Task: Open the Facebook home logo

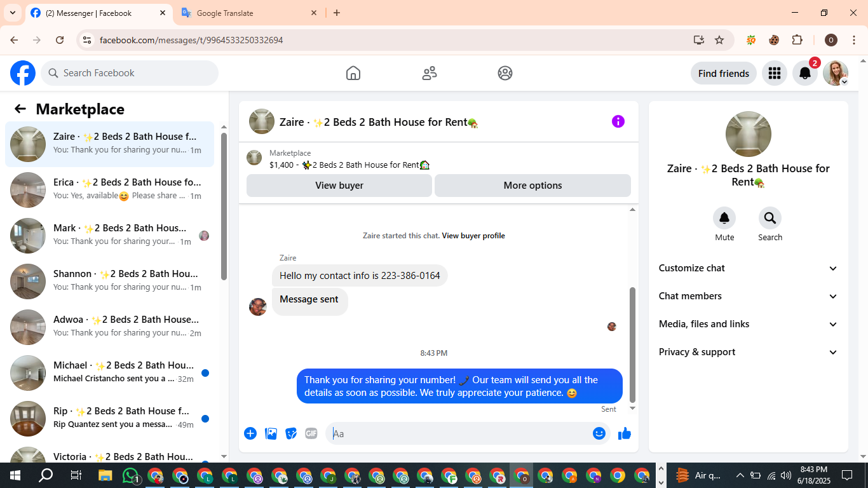Action: [23, 73]
